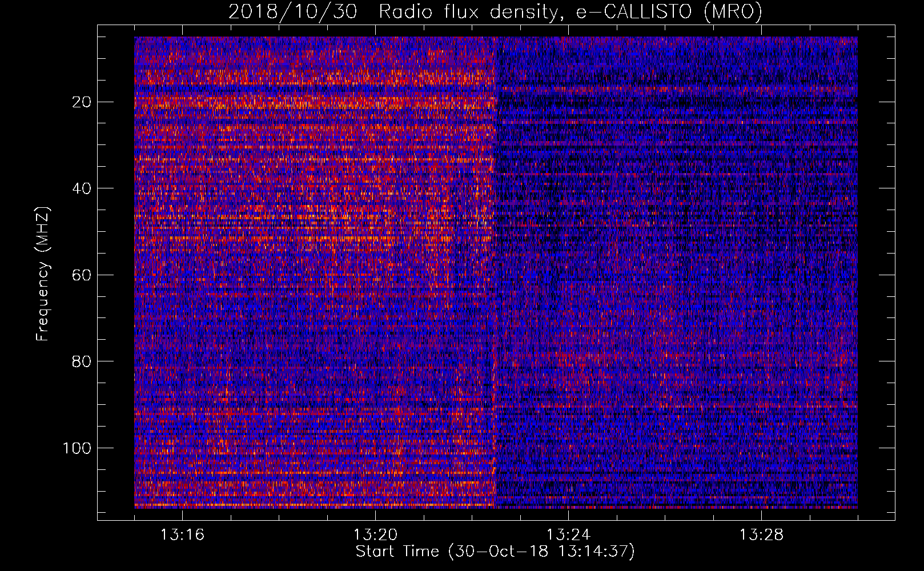The height and width of the screenshot is (571, 924).
Task: Click the 13:28 time tick label
Action: tap(761, 535)
